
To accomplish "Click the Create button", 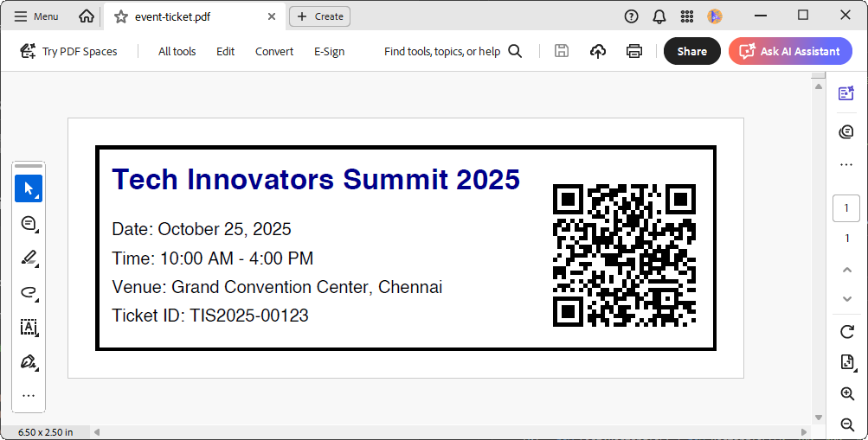I will pyautogui.click(x=319, y=16).
